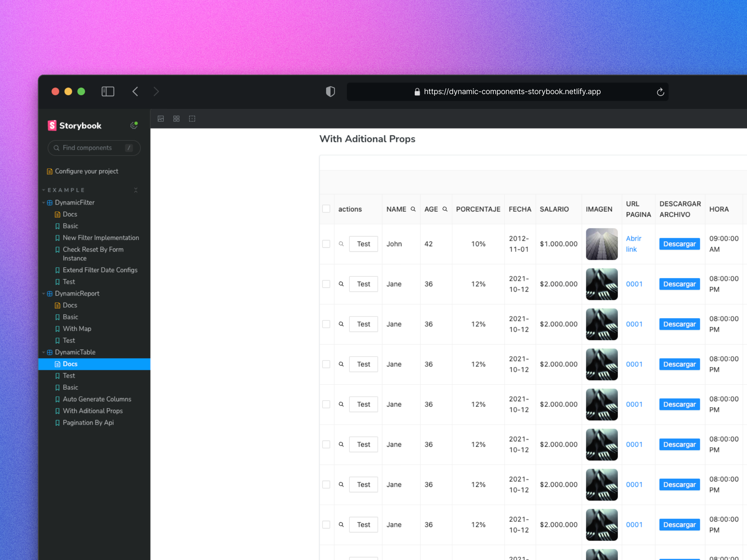Viewport: 747px width, 560px height.
Task: Click Test button in first Jane row
Action: [363, 284]
